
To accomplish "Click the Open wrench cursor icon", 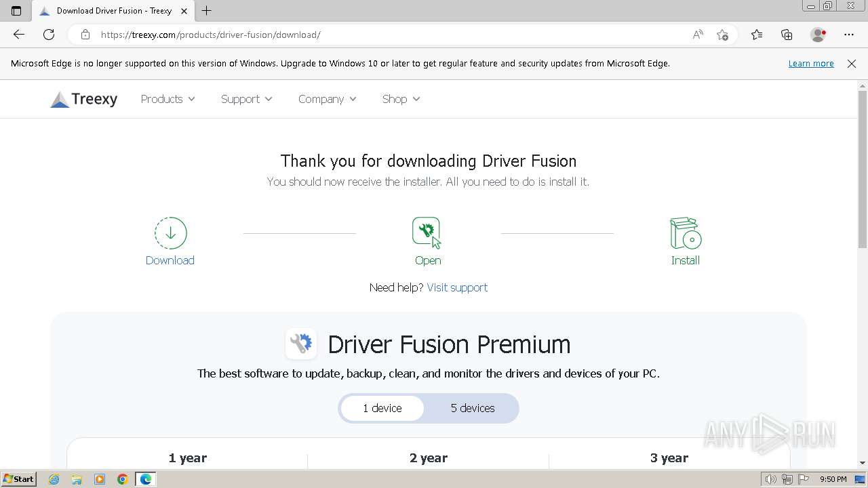I will (427, 232).
